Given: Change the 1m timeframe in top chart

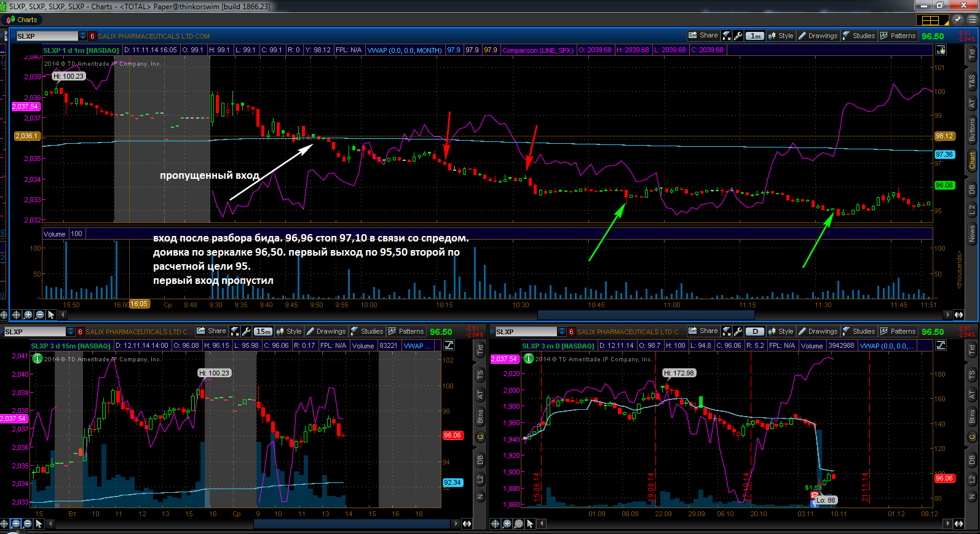Looking at the screenshot, I should 755,36.
